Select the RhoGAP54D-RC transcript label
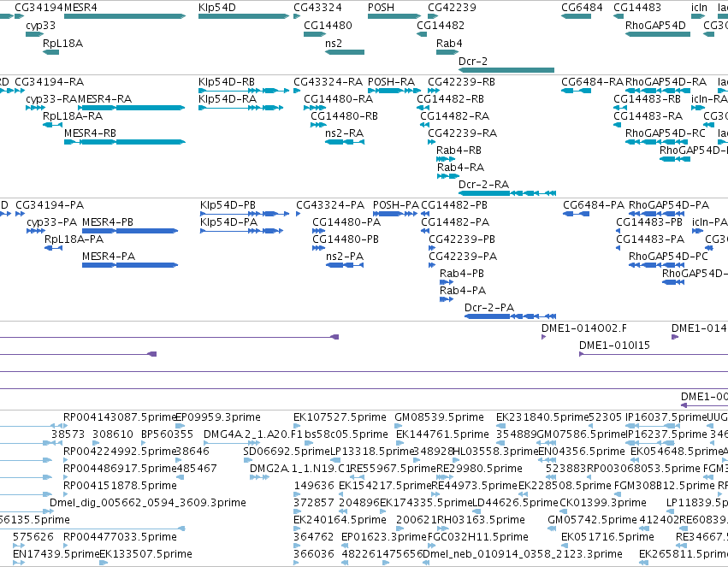 pos(666,133)
